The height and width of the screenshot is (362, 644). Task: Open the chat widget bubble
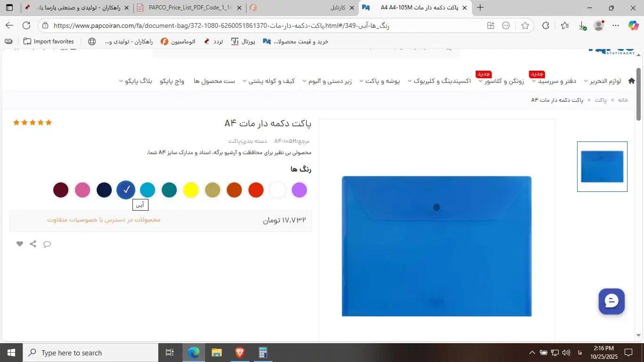coord(611,301)
